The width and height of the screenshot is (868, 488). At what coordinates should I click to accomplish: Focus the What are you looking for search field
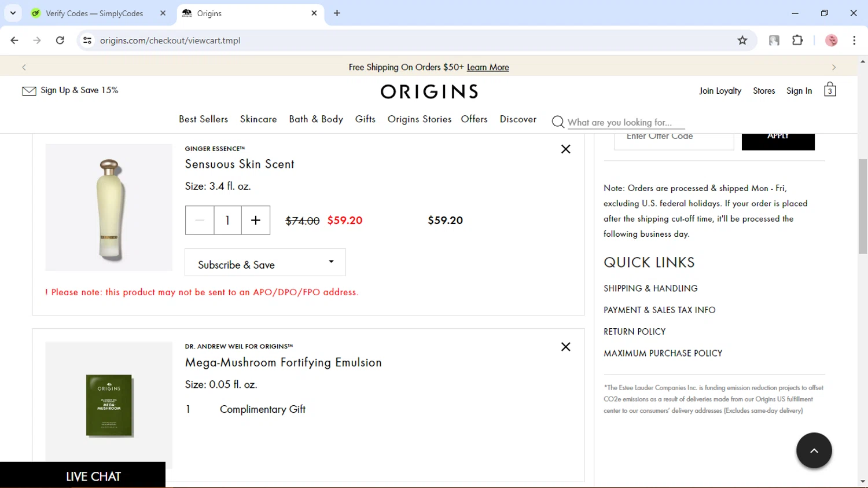tap(626, 122)
